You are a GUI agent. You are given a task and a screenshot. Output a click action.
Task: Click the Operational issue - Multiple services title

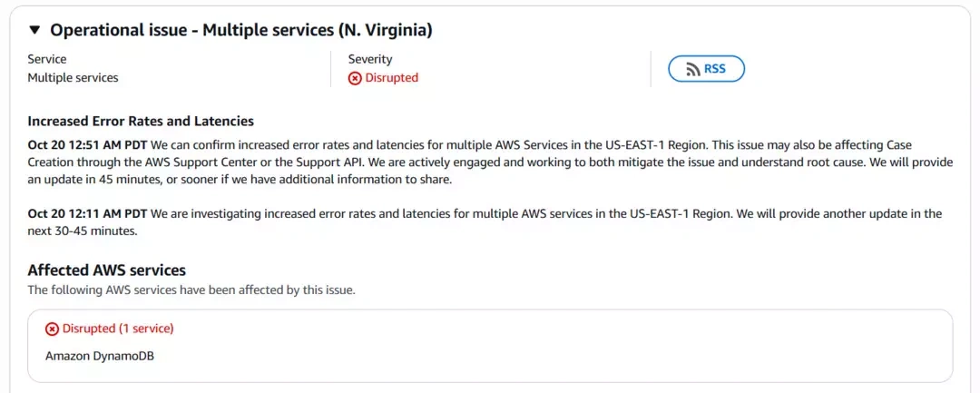click(240, 31)
